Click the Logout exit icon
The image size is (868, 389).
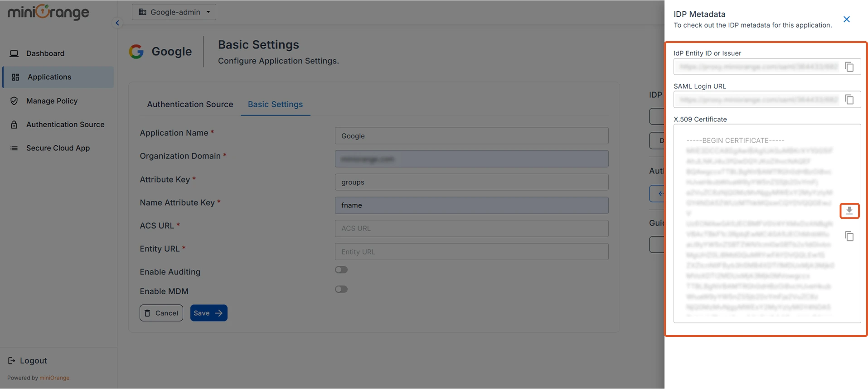[12, 361]
